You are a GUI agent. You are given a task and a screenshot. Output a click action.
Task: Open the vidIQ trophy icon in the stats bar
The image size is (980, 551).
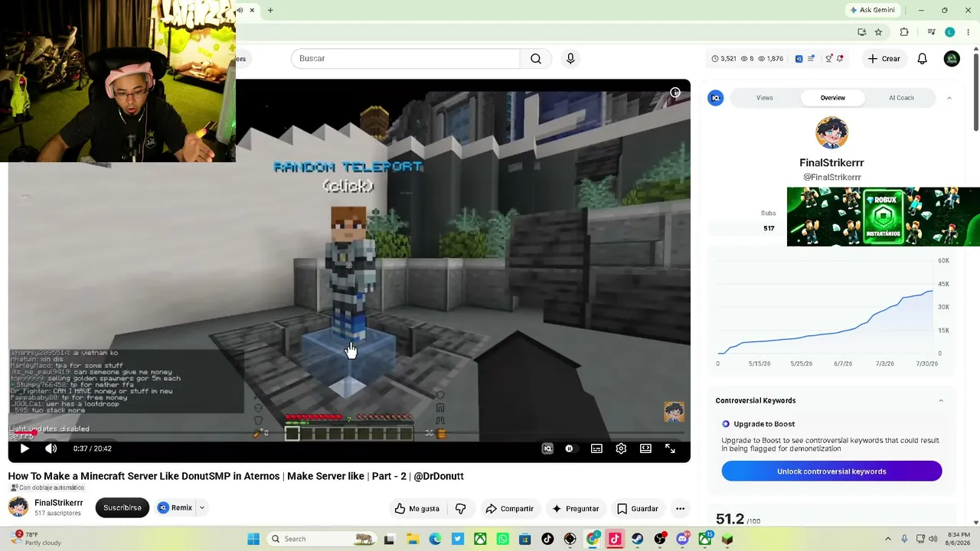(828, 59)
